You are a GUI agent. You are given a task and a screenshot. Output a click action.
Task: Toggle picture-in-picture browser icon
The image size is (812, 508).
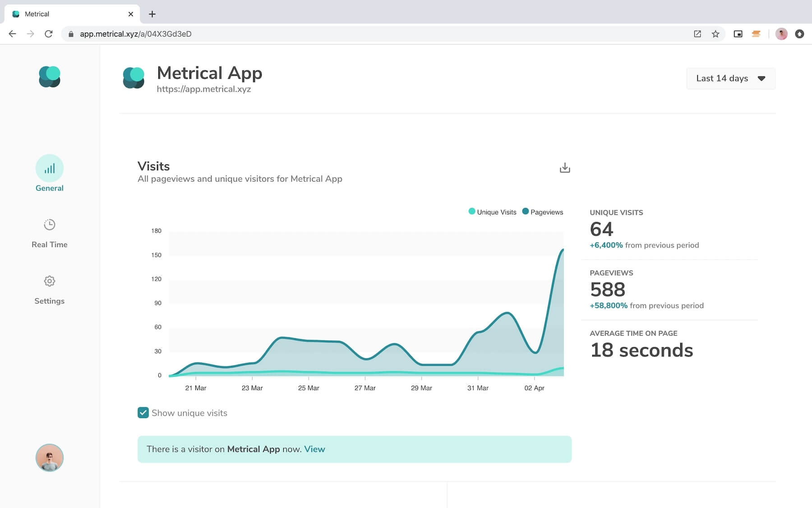point(738,34)
